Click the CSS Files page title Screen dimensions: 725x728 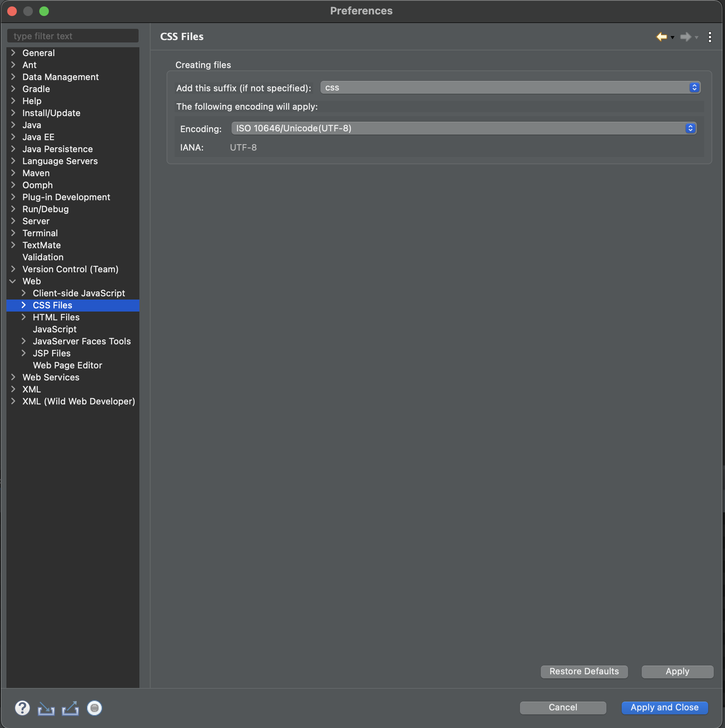point(182,36)
